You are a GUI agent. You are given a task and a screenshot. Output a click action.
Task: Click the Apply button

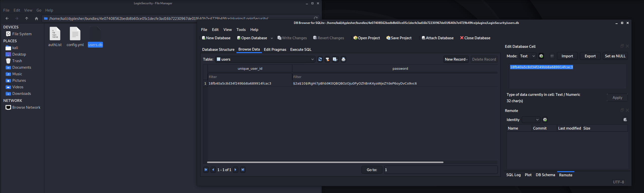coord(617,98)
